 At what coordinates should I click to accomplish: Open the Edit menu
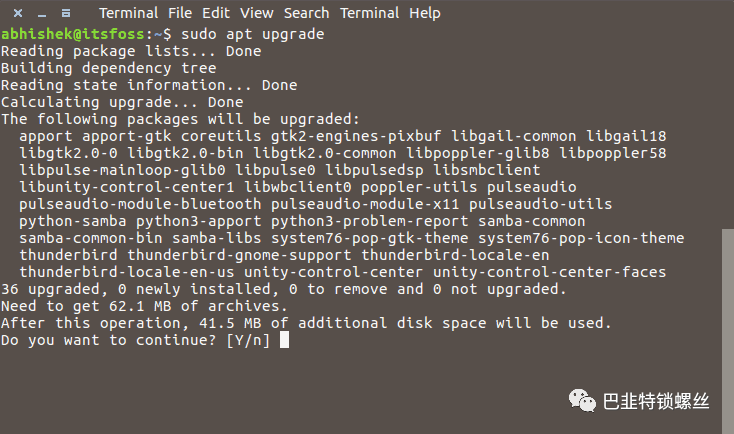tap(216, 13)
